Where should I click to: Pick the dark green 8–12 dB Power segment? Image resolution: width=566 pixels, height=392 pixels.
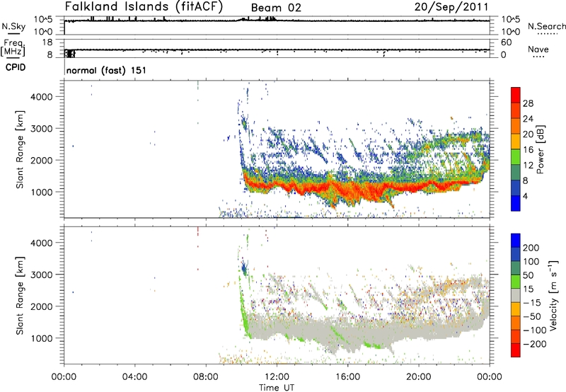coord(516,173)
